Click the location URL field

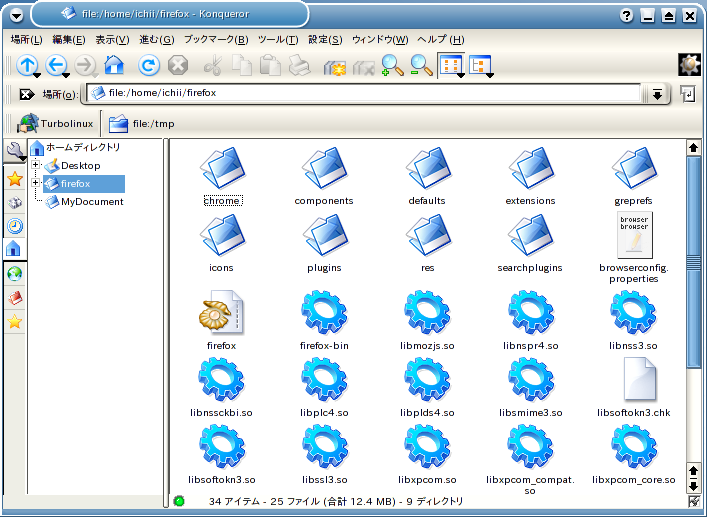coord(363,93)
